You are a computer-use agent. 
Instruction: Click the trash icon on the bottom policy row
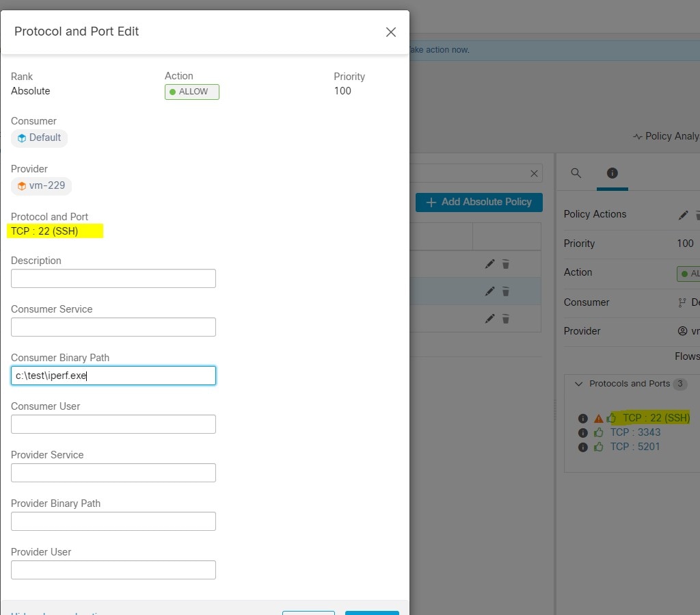click(506, 319)
